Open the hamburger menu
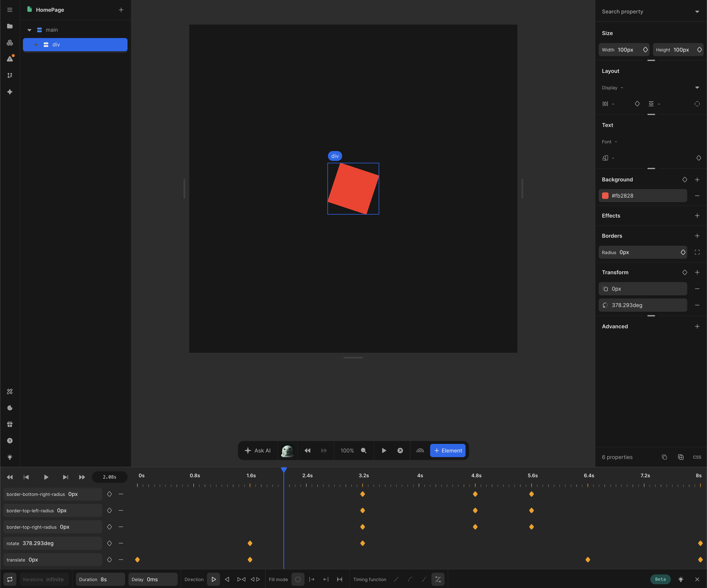707x588 pixels. point(10,10)
